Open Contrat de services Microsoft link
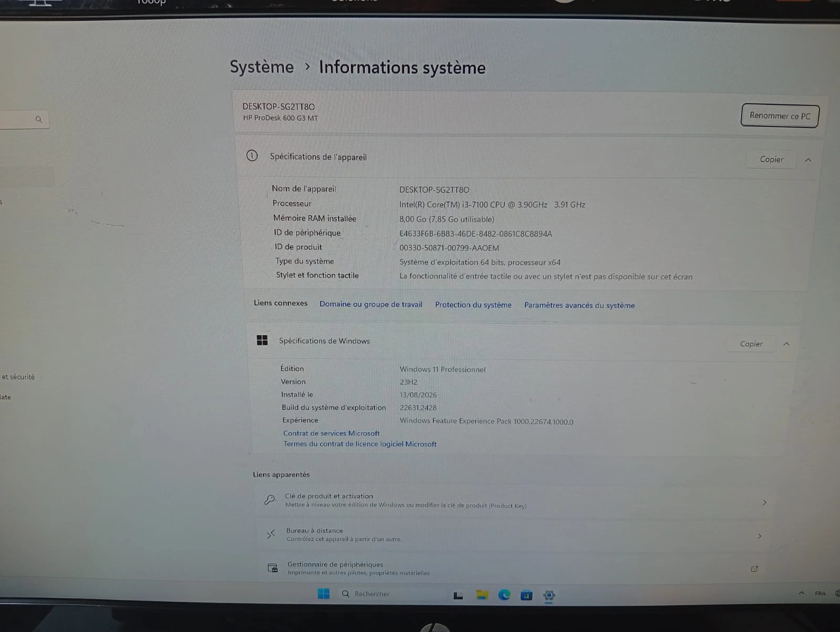This screenshot has width=840, height=632. 331,433
